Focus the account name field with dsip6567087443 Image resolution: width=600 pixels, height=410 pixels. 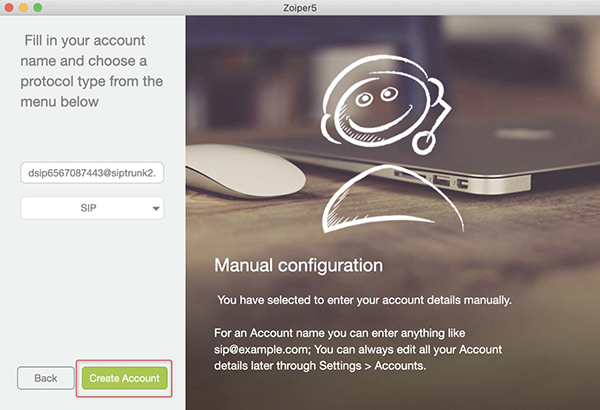[92, 173]
